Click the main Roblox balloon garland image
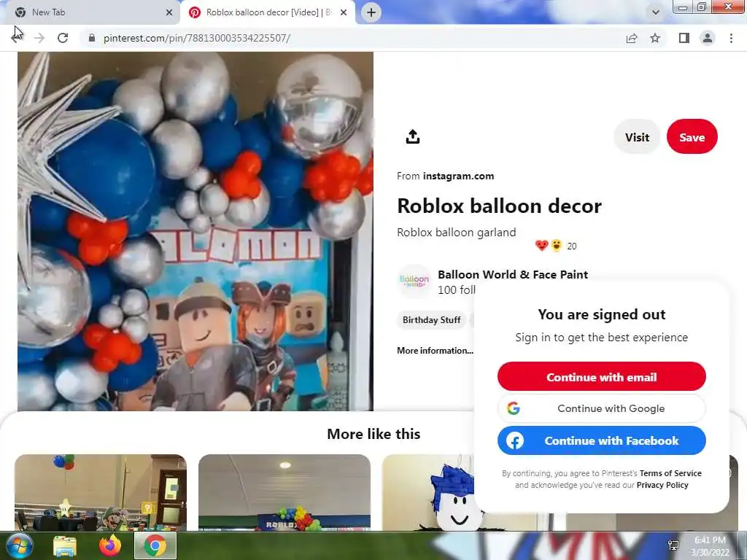This screenshot has width=747, height=560. pos(196,231)
